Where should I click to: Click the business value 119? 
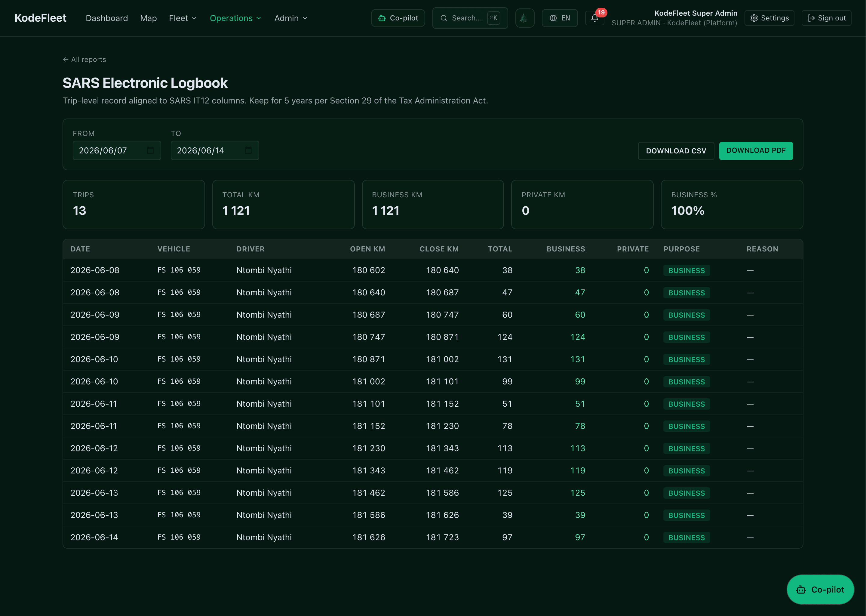pos(577,470)
